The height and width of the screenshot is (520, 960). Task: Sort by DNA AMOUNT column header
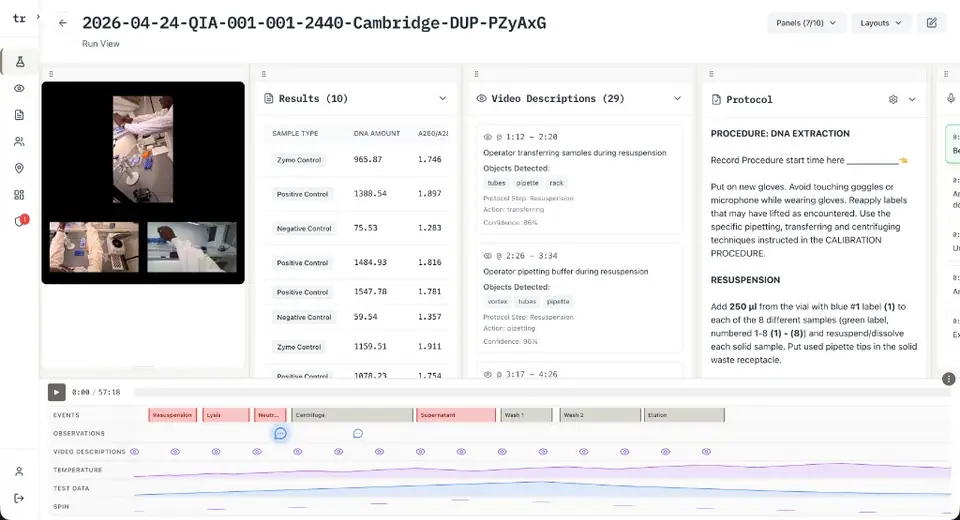(377, 134)
